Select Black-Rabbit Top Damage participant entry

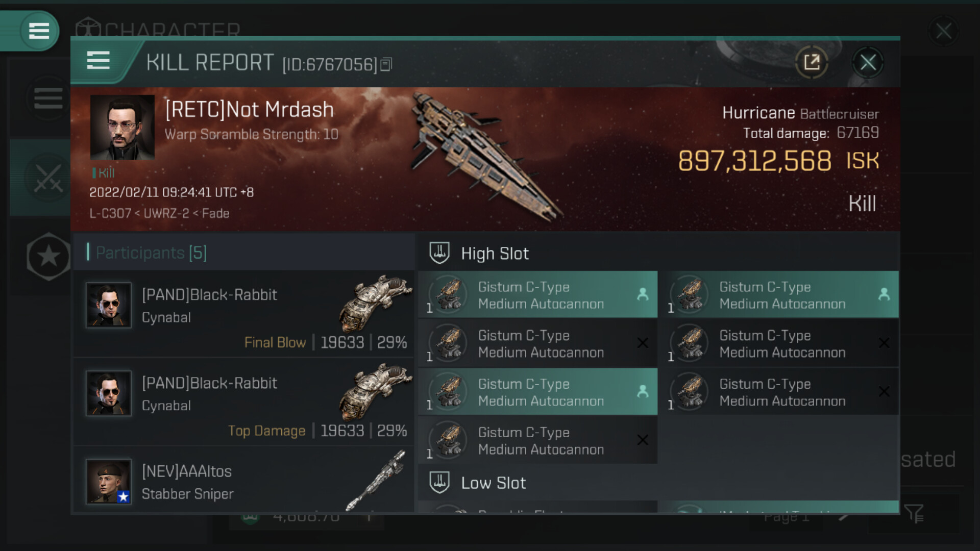(245, 402)
